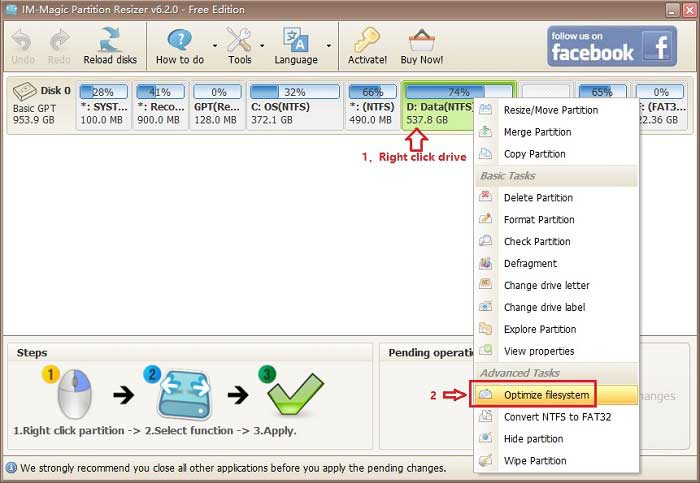Choose Copy Partition from context menu
The height and width of the screenshot is (483, 700).
click(x=556, y=154)
